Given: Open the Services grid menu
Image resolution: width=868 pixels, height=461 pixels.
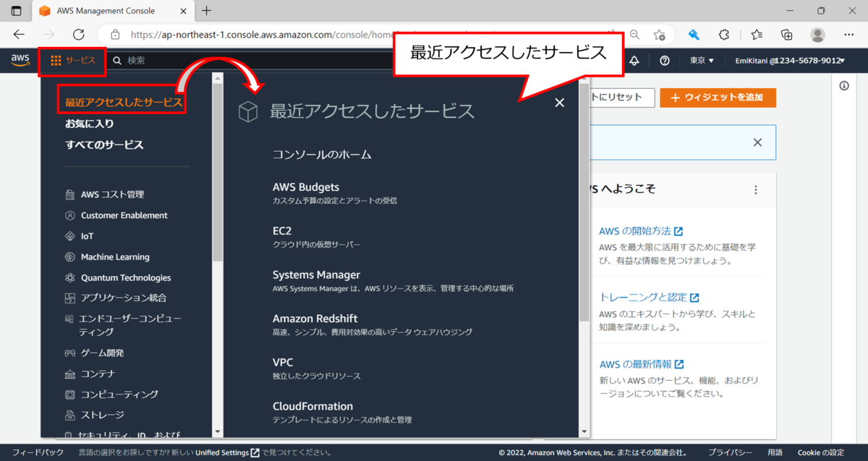Looking at the screenshot, I should (72, 61).
